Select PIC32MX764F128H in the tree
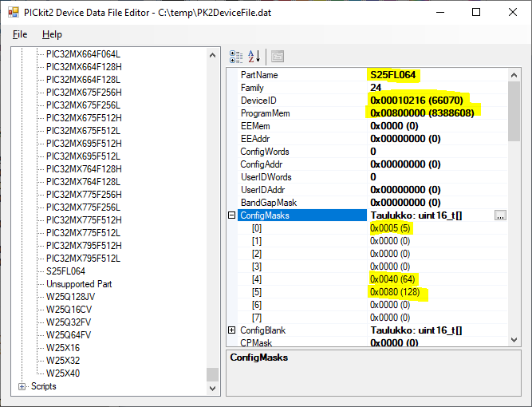This screenshot has height=407, width=532. point(84,169)
